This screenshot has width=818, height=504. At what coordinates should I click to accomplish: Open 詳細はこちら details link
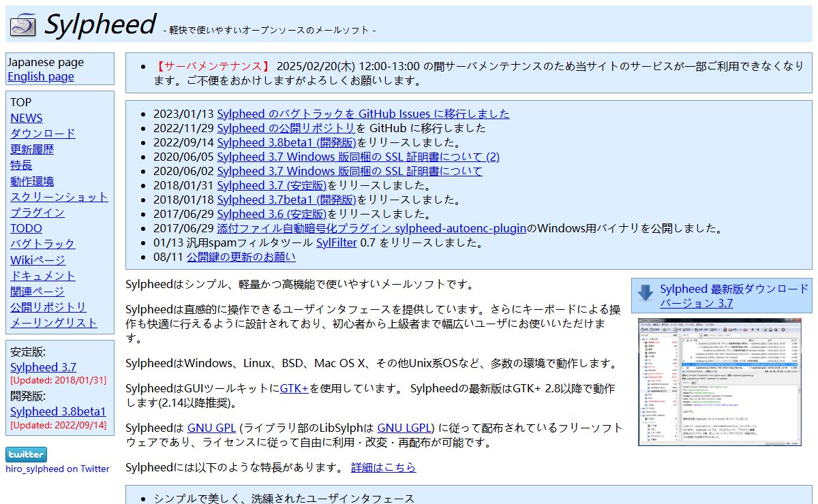(383, 467)
